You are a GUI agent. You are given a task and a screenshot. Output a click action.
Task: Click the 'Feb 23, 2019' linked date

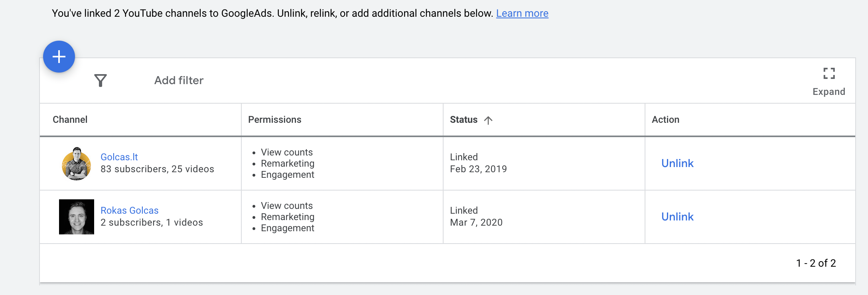pos(478,169)
